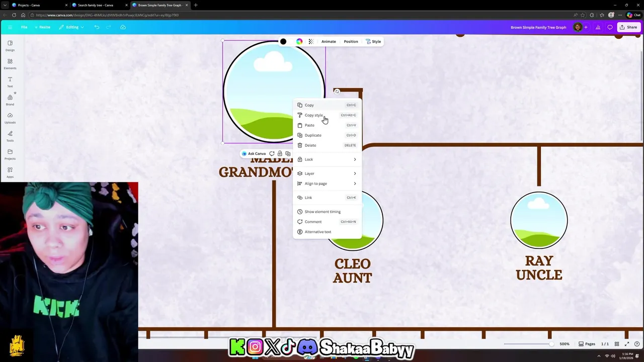Select Show element timing
Screen dimensions: 644x362
coord(327,212)
